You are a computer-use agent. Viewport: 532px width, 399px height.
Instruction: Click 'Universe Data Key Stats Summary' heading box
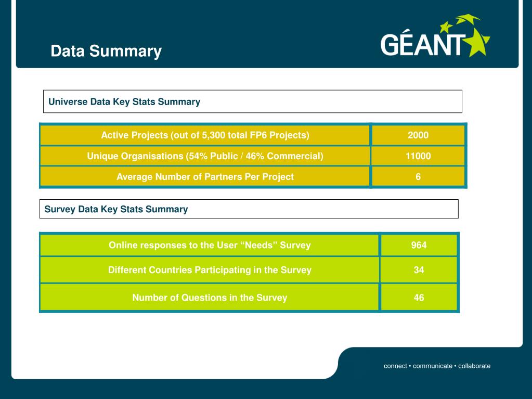tap(252, 101)
